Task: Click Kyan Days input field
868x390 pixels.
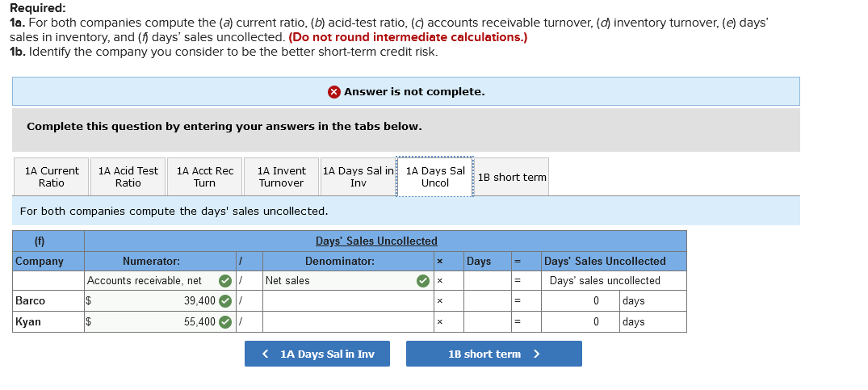Action: coord(487,321)
